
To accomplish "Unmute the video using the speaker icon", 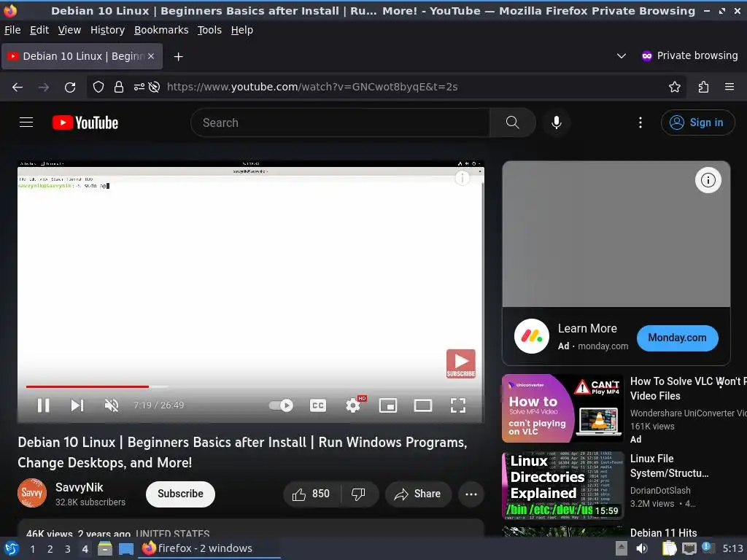I will (112, 405).
